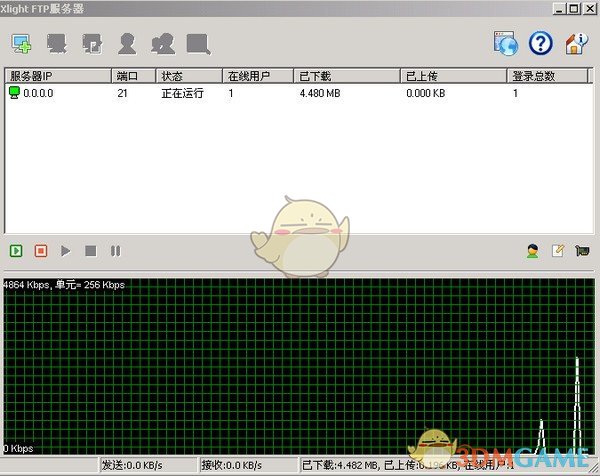The image size is (600, 476).
Task: Sort by 状态 column header
Action: pos(189,76)
